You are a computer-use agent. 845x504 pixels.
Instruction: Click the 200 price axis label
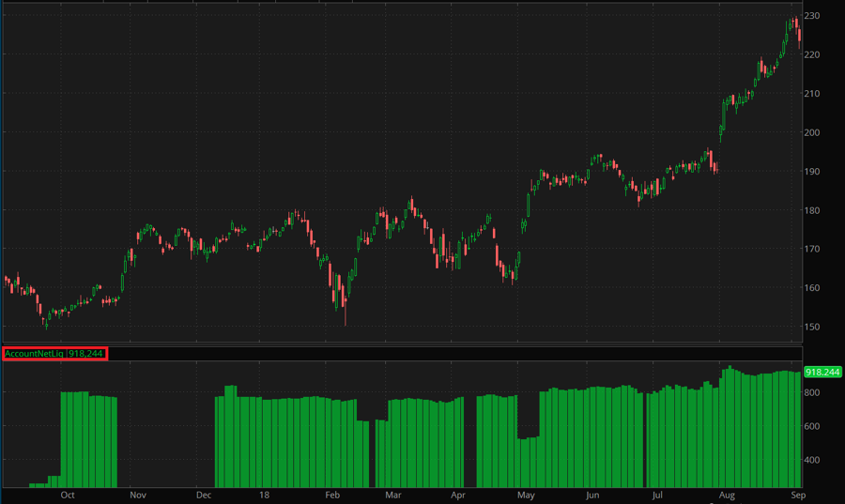click(813, 132)
